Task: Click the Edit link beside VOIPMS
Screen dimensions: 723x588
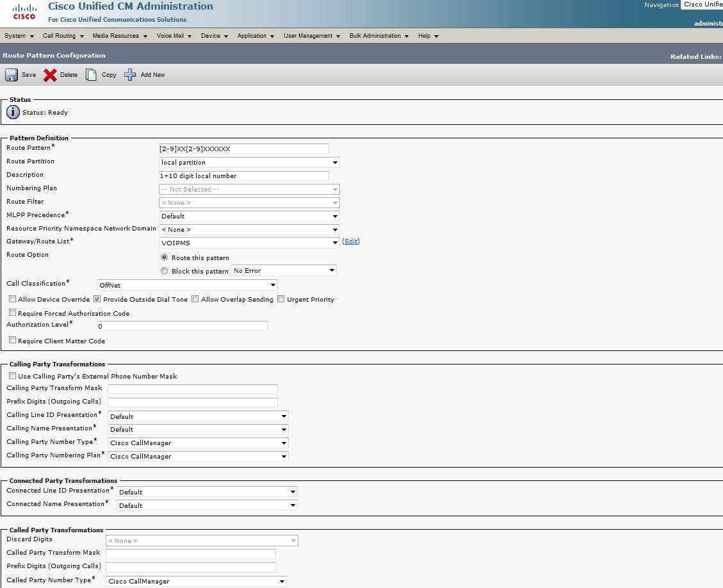Action: [x=351, y=241]
